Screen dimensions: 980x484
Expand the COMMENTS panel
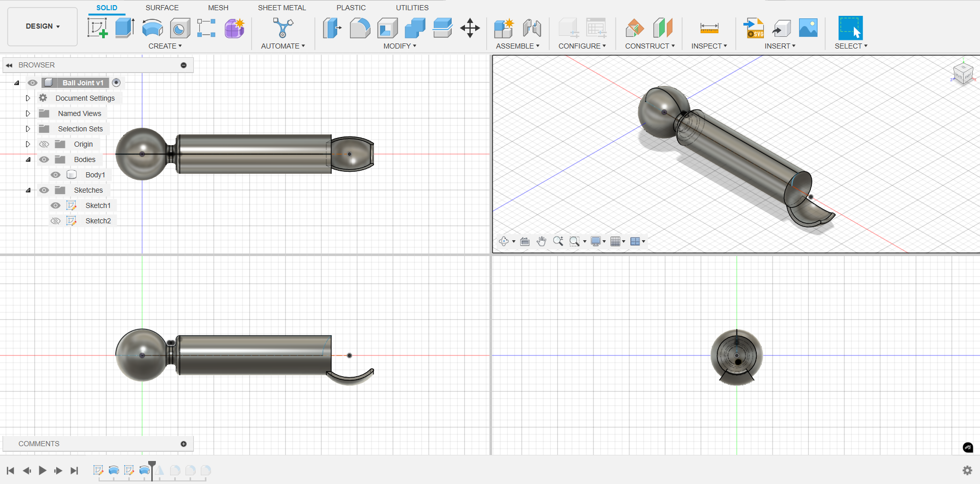[x=183, y=444]
